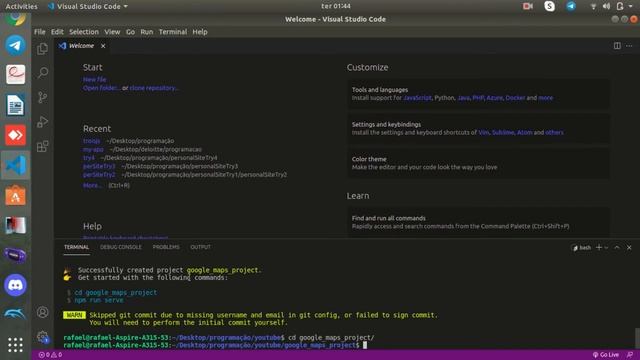Image resolution: width=640 pixels, height=360 pixels.
Task: Click the New file link
Action: click(x=94, y=80)
